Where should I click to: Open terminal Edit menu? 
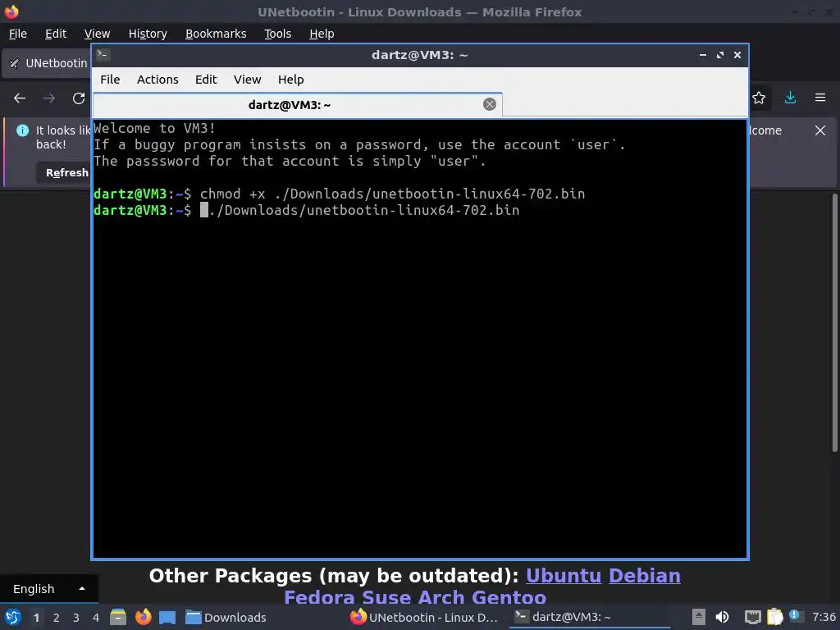coord(206,80)
